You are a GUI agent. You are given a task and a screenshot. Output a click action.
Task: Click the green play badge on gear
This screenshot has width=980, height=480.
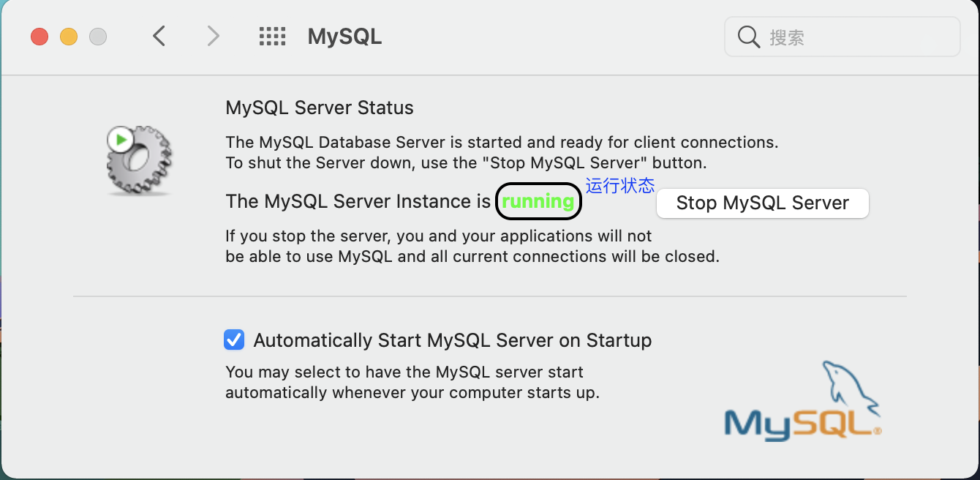coord(121,138)
